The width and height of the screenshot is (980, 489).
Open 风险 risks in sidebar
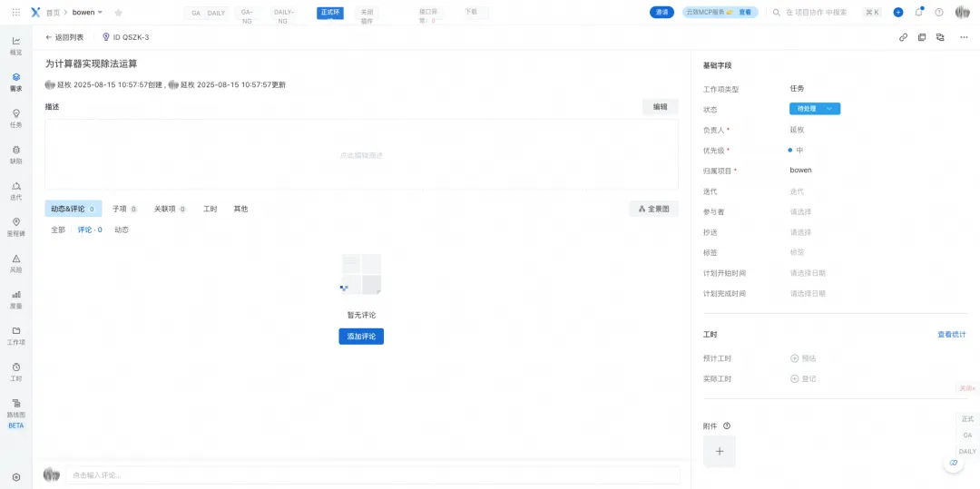click(16, 263)
